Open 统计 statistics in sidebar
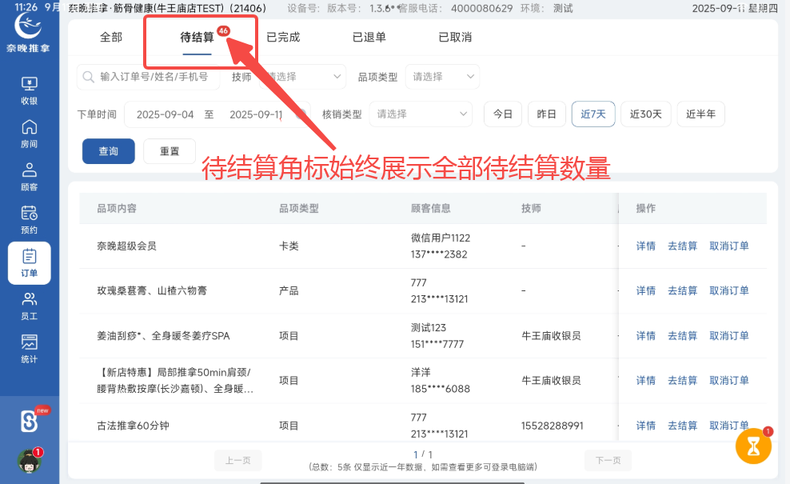The height and width of the screenshot is (484, 790). point(29,349)
